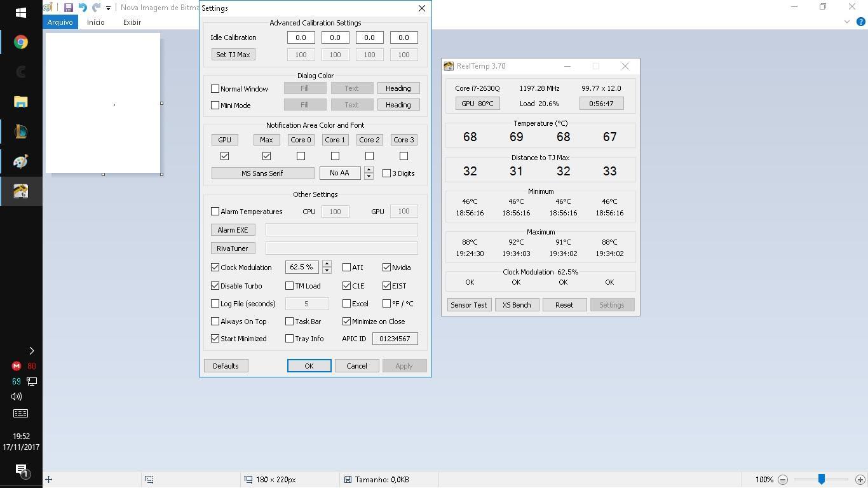Launch Google Chrome from the taskbar

[21, 42]
